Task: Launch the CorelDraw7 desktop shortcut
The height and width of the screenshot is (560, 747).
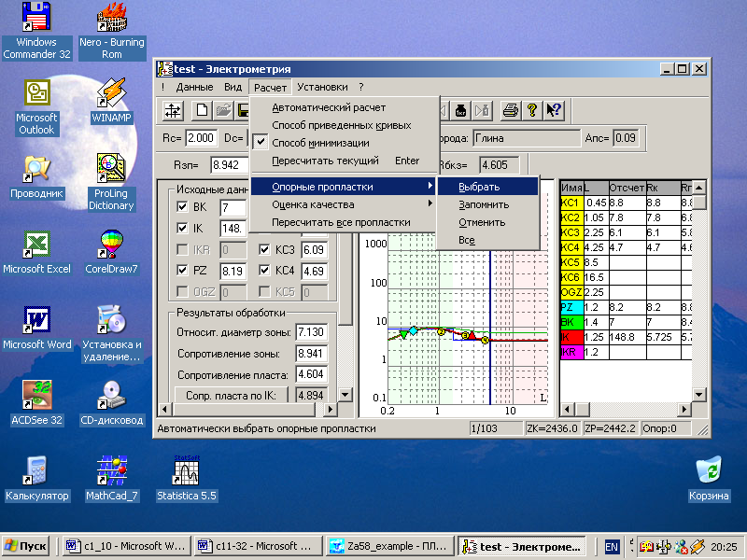Action: click(x=111, y=252)
